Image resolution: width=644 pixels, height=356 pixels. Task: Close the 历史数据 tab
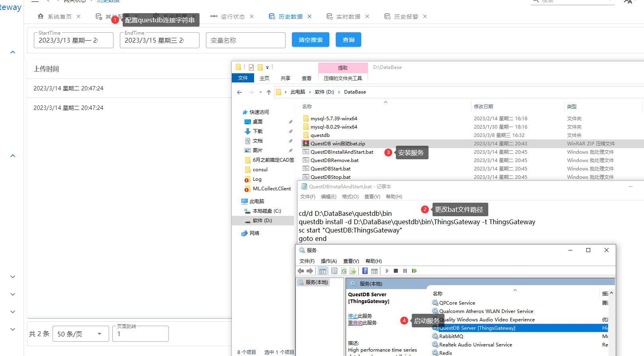[x=309, y=16]
